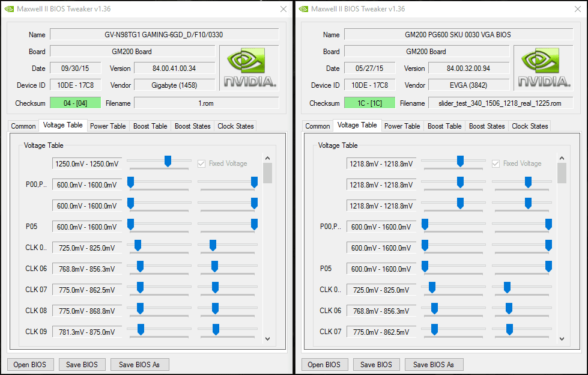588x375 pixels.
Task: Open Clock States tab in left window
Action: pos(235,126)
